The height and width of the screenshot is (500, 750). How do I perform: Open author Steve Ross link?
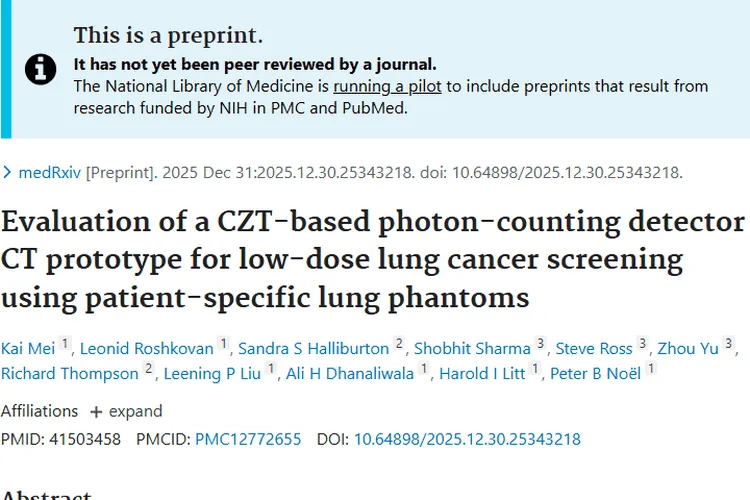pos(594,348)
